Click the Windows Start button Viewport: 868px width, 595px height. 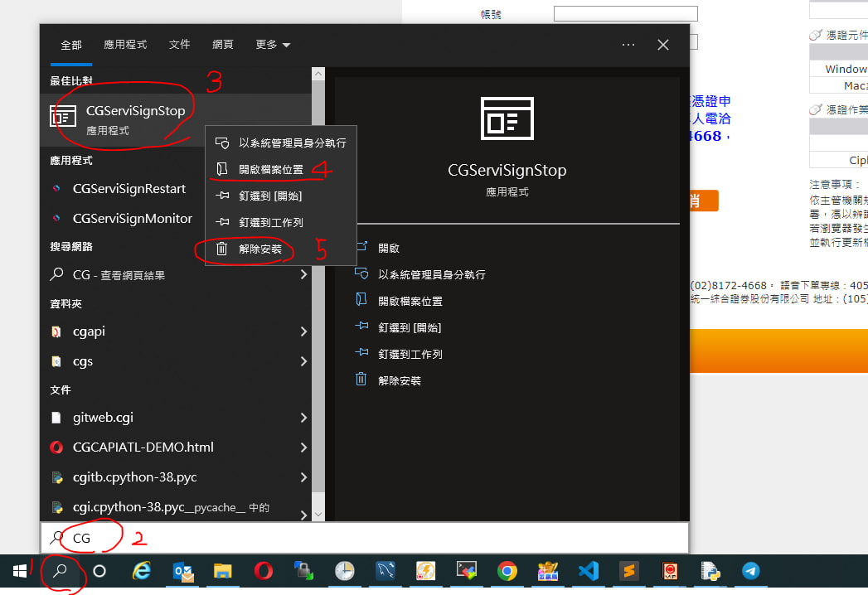click(20, 571)
